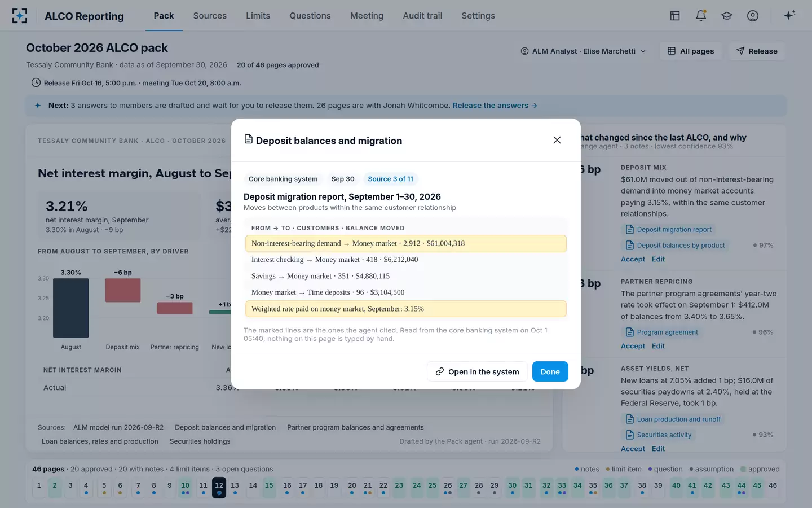The height and width of the screenshot is (508, 812).
Task: Jump to page 10 in page strip
Action: (185, 487)
